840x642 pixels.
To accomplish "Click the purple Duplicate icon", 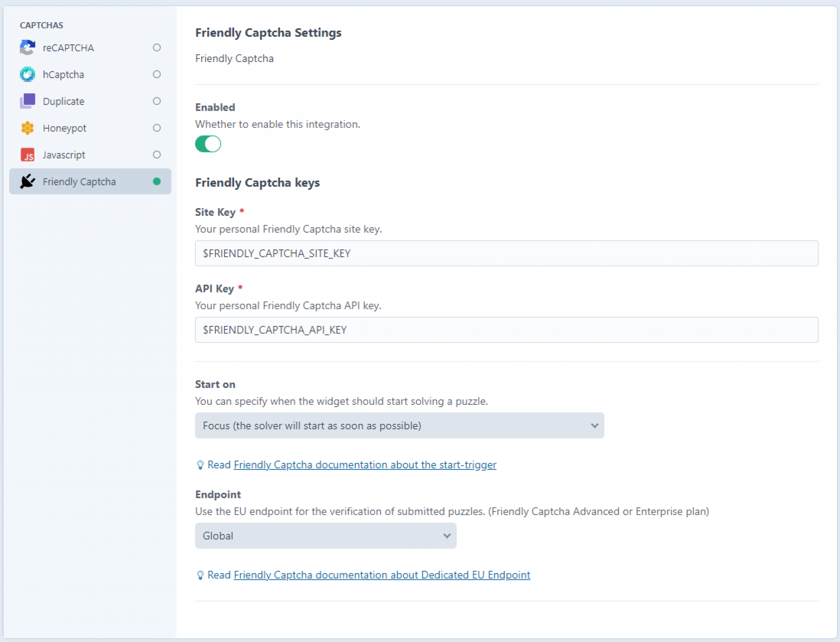I will (27, 101).
